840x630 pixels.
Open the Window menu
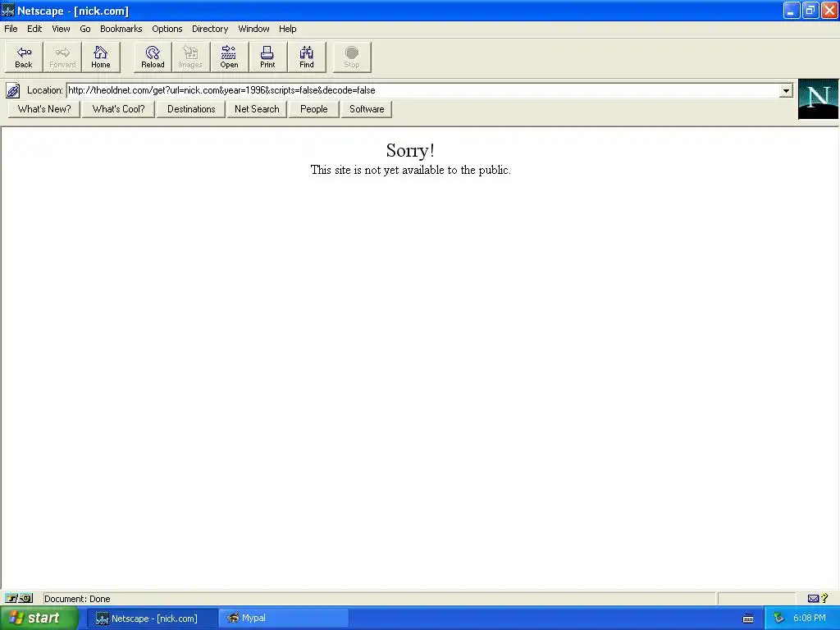[x=253, y=29]
